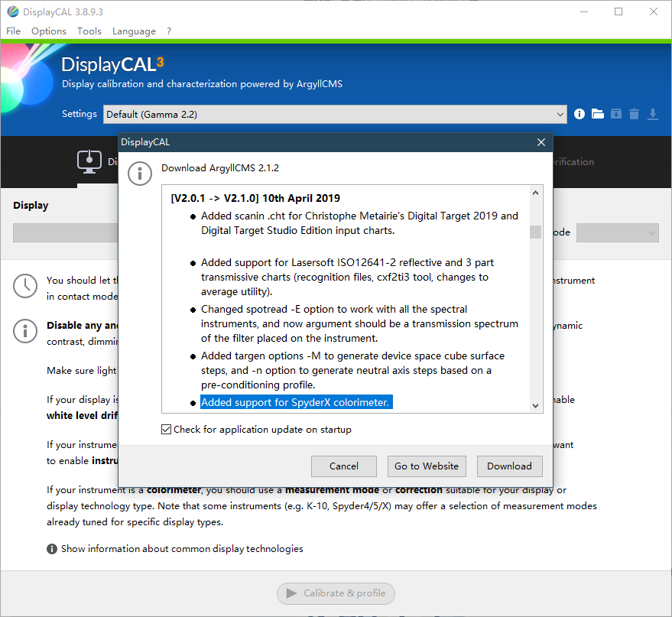Click the changelog scrollbar up arrow

pyautogui.click(x=535, y=193)
